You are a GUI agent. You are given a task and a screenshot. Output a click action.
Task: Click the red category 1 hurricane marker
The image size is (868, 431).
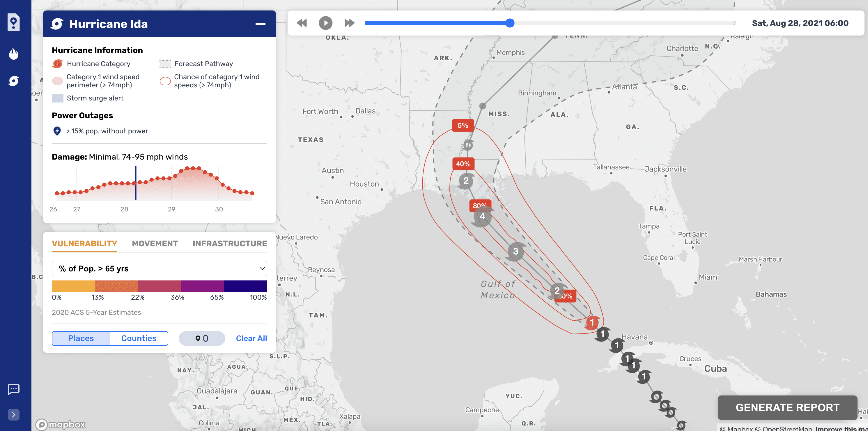pyautogui.click(x=592, y=322)
